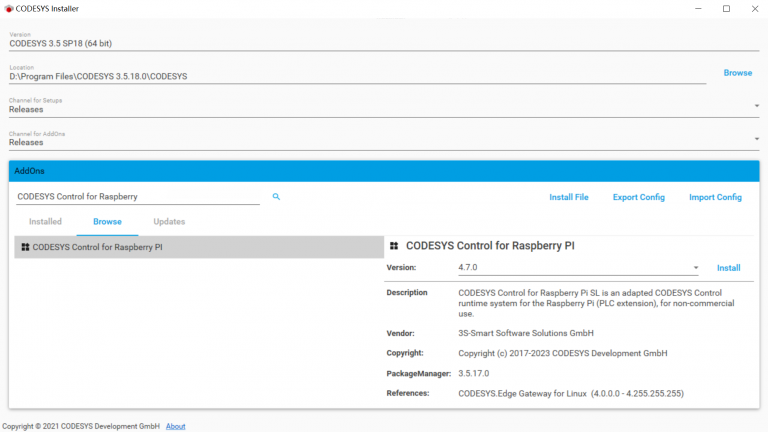Select the Browse tab in AddOns
Viewport: 768px width, 432px height.
pos(107,221)
